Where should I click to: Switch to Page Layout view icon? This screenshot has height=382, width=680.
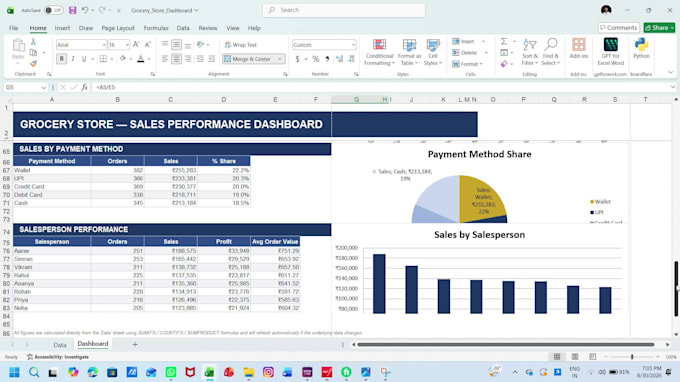pos(575,356)
